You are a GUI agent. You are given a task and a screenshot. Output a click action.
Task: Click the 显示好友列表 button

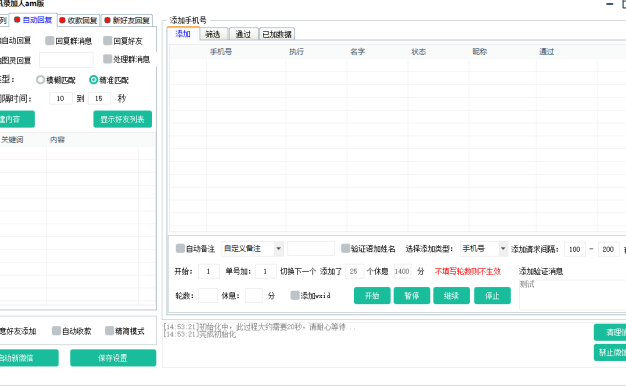(123, 119)
